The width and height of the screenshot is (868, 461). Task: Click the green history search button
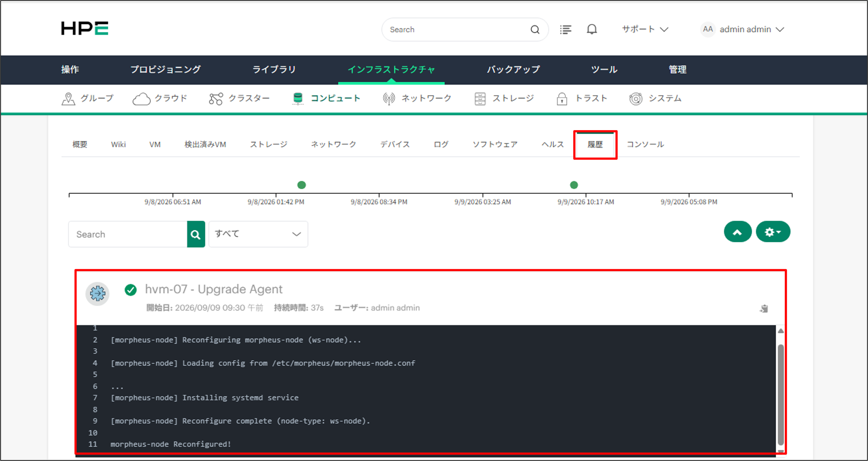tap(196, 234)
